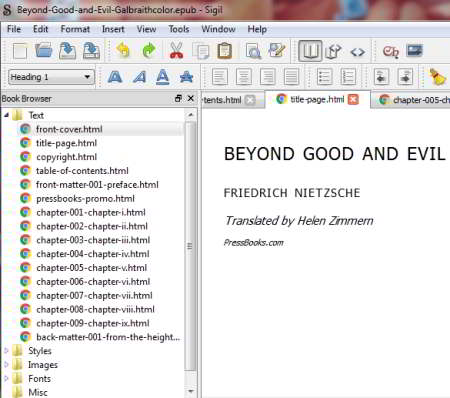Click the PressBooks.com link text
450x398 pixels.
pos(254,243)
